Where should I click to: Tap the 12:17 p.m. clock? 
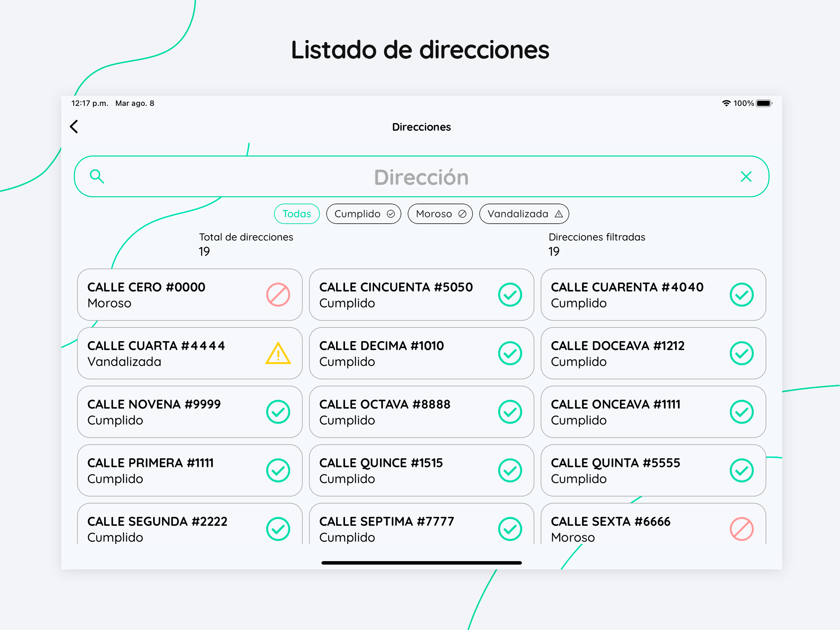(x=89, y=103)
